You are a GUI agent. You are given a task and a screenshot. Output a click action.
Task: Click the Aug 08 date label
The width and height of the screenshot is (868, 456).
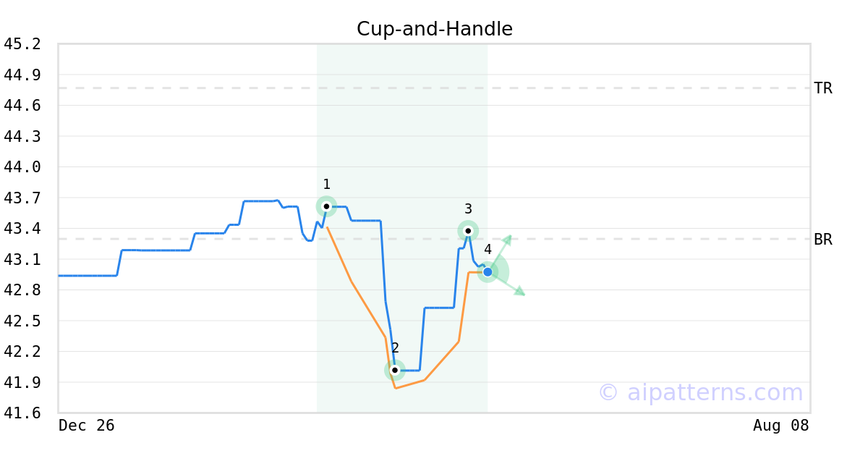point(780,426)
